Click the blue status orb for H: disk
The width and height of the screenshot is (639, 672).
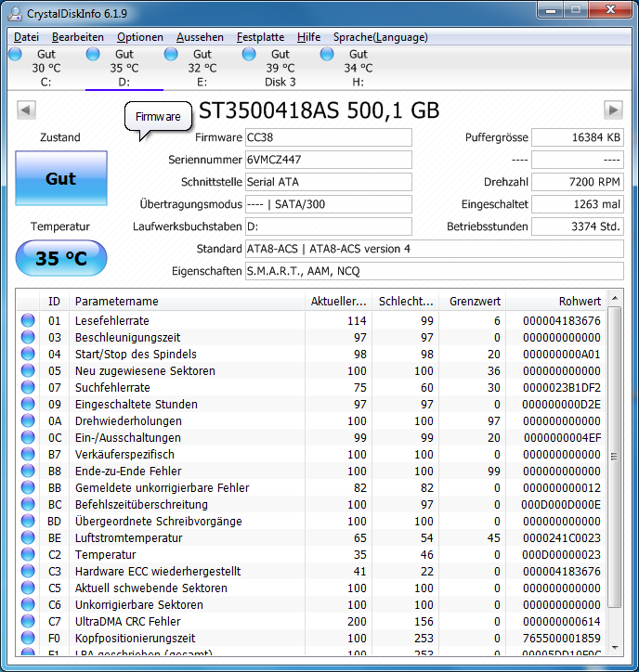pyautogui.click(x=327, y=54)
